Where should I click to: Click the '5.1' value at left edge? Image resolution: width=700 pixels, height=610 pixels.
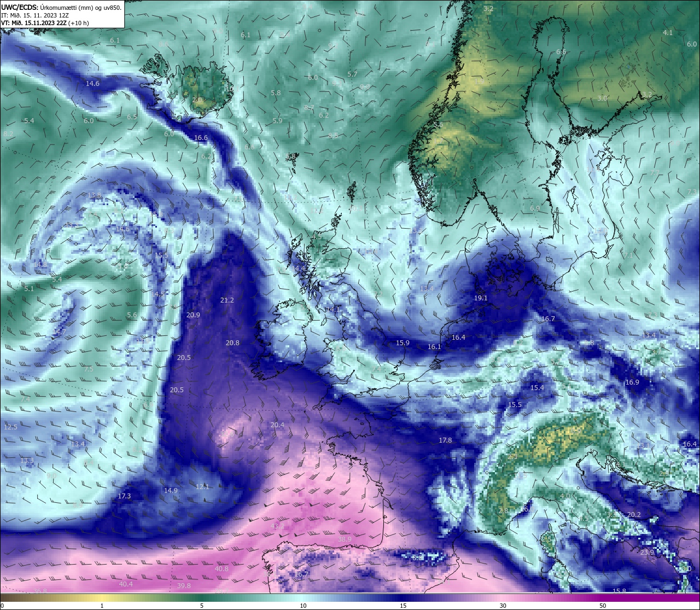tap(29, 288)
